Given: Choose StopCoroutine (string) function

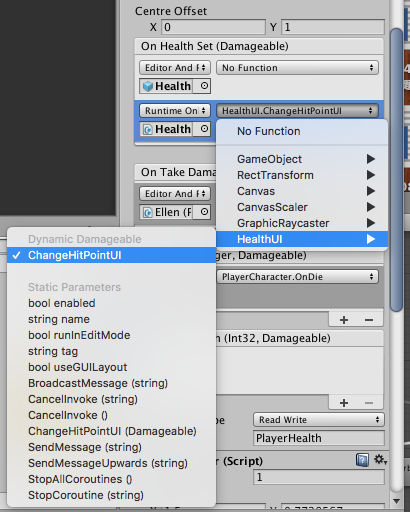Looking at the screenshot, I should (x=111, y=495).
